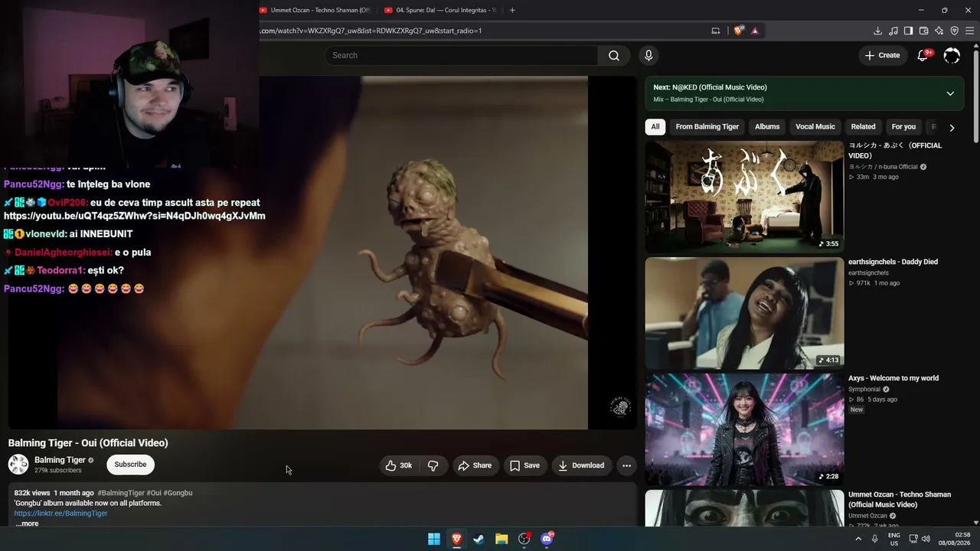Switch to the Ummet Ozcan Techno Shaman tab
This screenshot has height=551, width=980.
pos(315,10)
